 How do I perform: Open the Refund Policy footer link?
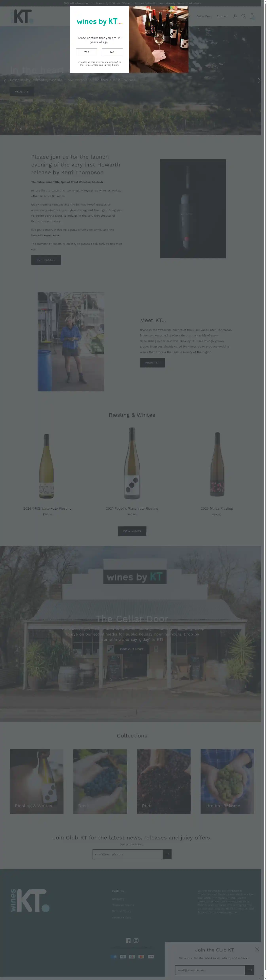coord(122,911)
